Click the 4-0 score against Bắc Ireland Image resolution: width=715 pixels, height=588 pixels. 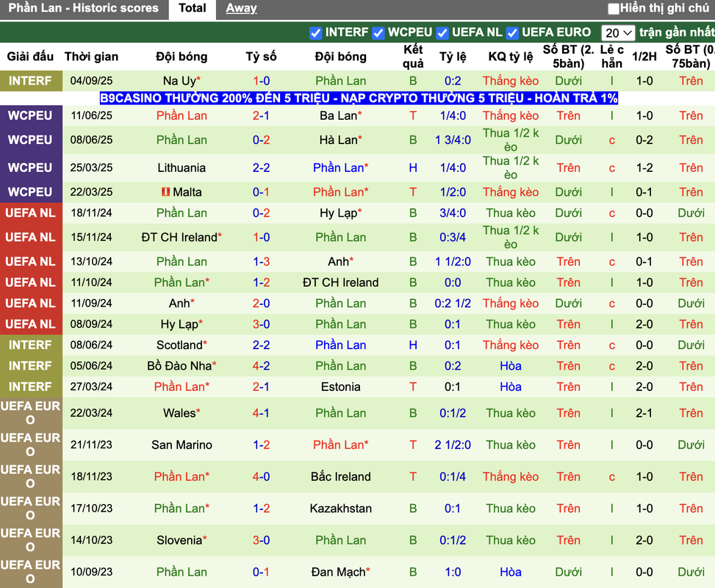[x=262, y=477]
